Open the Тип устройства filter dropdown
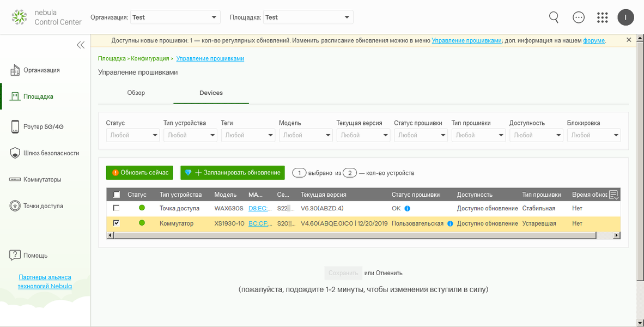The height and width of the screenshot is (327, 644). tap(190, 135)
